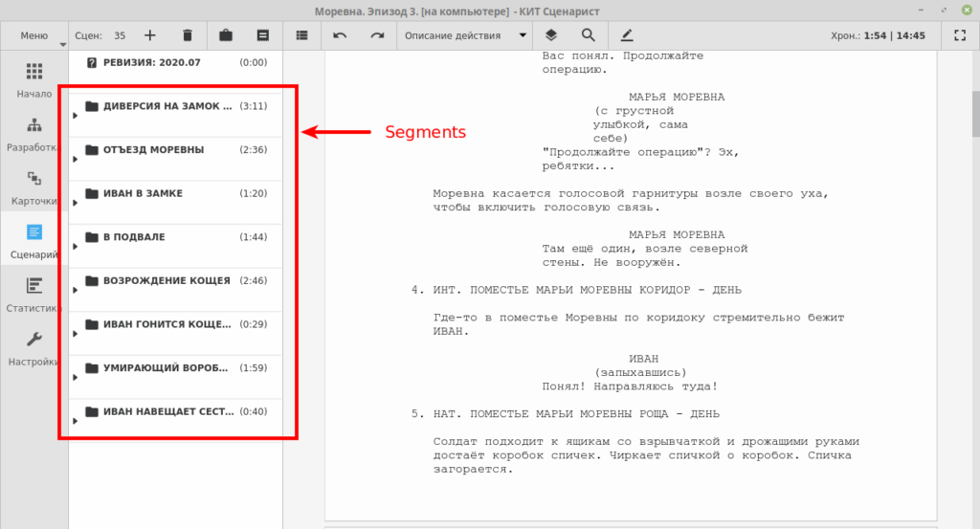This screenshot has height=529, width=980.
Task: Click the layers review mode icon
Action: 550,35
